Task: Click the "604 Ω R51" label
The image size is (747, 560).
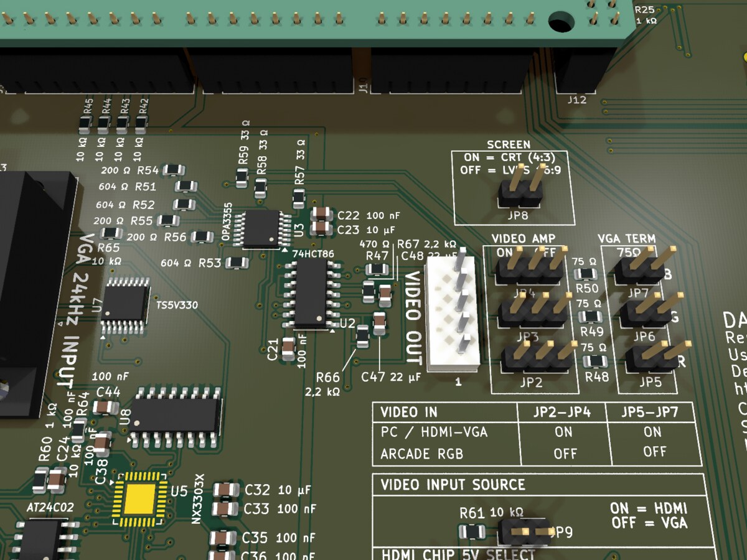Action: [x=127, y=187]
